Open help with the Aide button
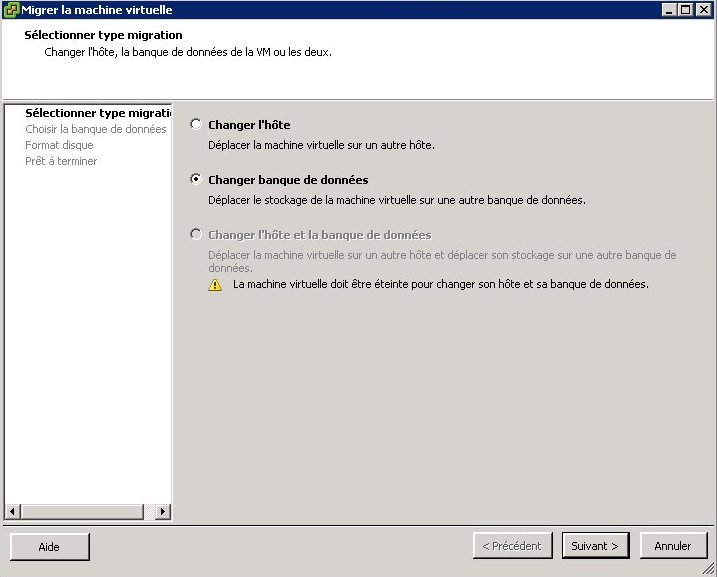Viewport: 717px width, 577px height. [x=49, y=546]
